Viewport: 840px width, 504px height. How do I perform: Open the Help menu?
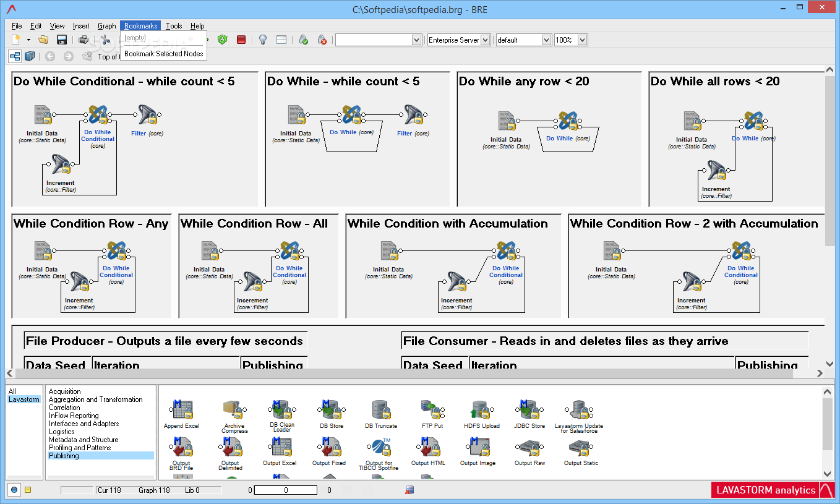[197, 26]
